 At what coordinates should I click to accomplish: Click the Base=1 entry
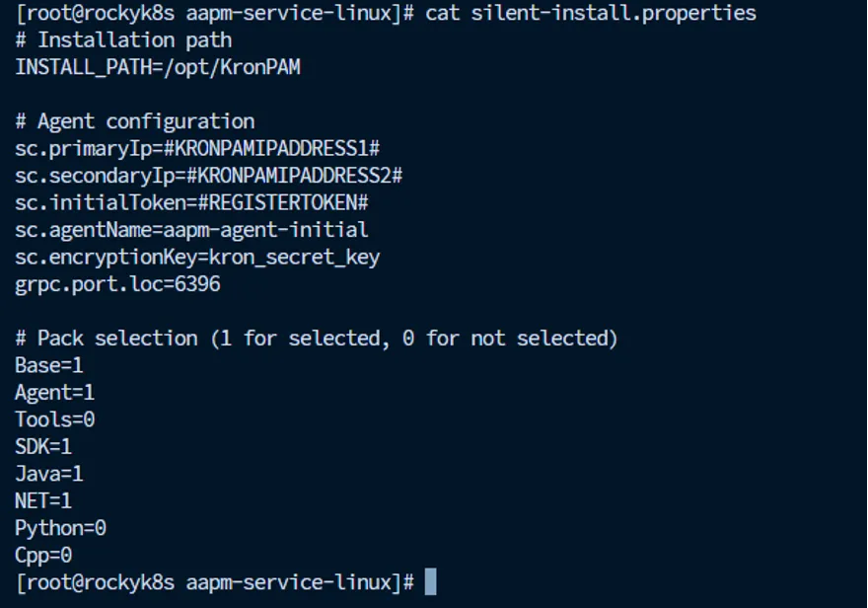click(x=48, y=365)
